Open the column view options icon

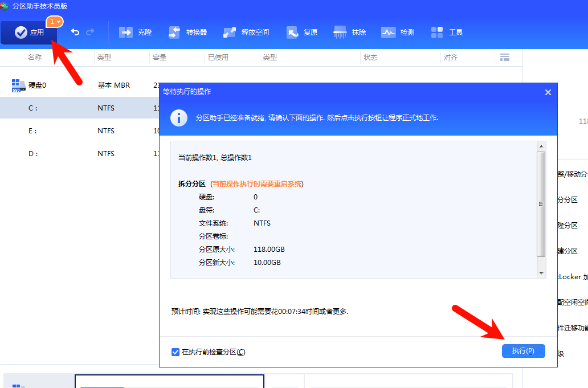tap(504, 58)
